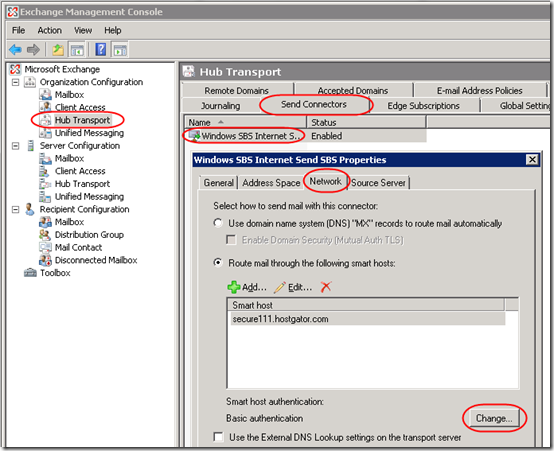
Task: Open the Network properties tab
Action: tap(325, 181)
